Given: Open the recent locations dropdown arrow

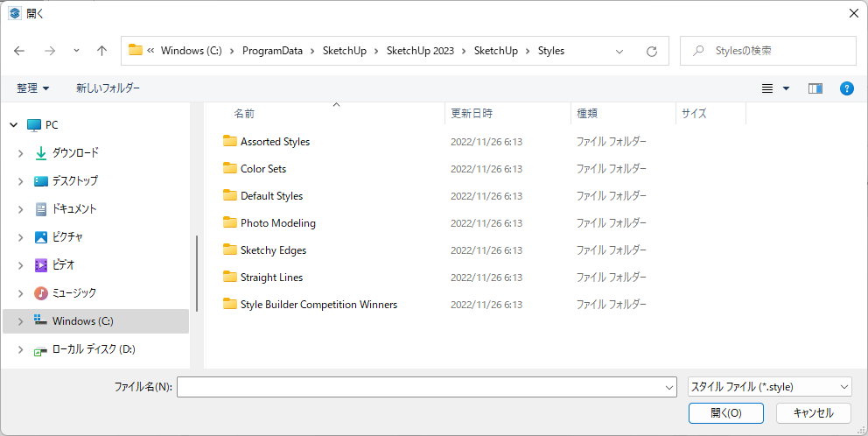Looking at the screenshot, I should [76, 51].
